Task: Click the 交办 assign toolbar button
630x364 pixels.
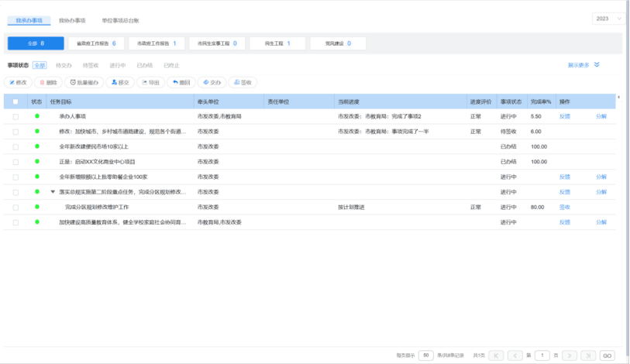Action: [x=212, y=82]
